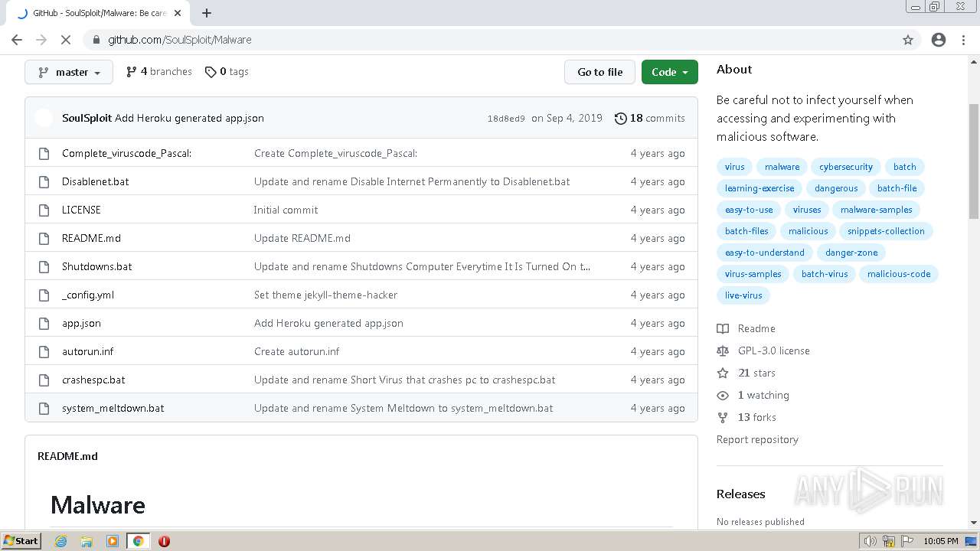
Task: Click the SoulSploit author name
Action: point(87,118)
